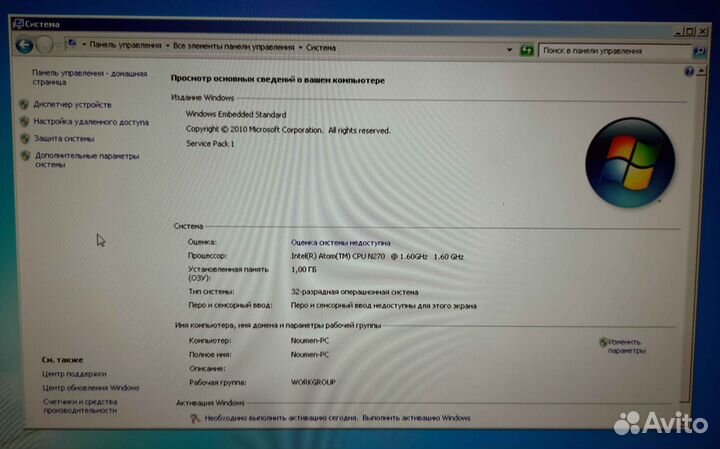720x449 pixels.
Task: Click the forward navigation arrow button
Action: click(x=45, y=45)
